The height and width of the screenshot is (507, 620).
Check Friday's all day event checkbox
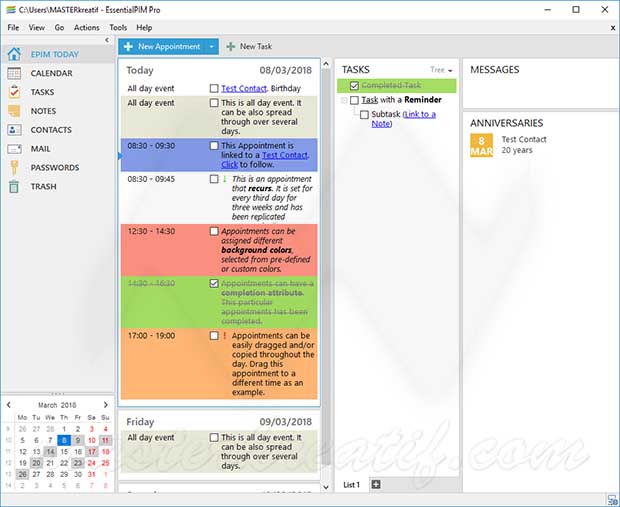[x=214, y=437]
